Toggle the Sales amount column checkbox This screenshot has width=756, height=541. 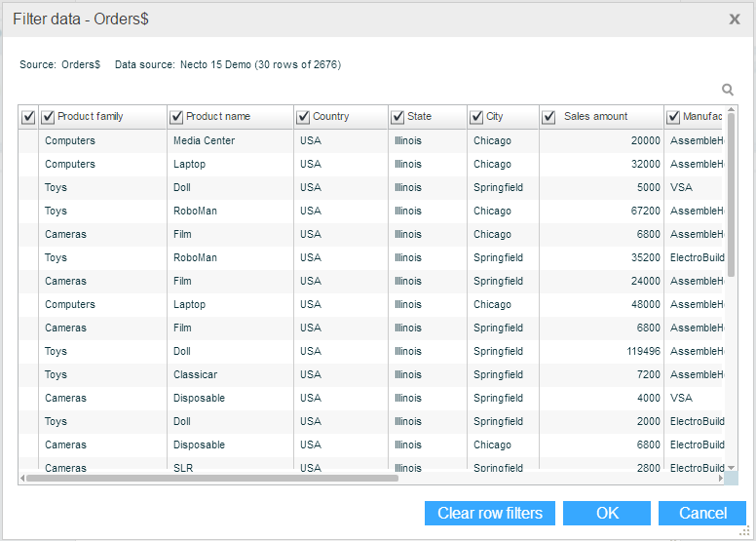pos(548,117)
